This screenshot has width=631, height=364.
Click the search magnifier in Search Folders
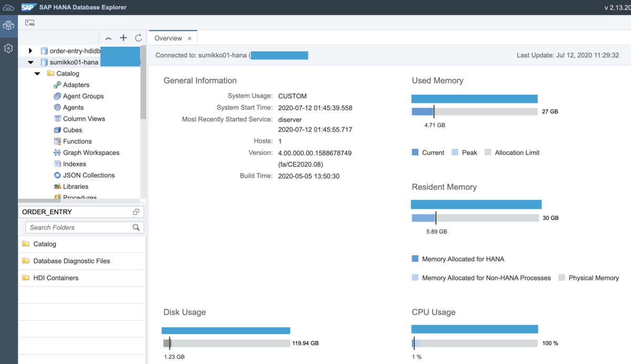coord(136,227)
